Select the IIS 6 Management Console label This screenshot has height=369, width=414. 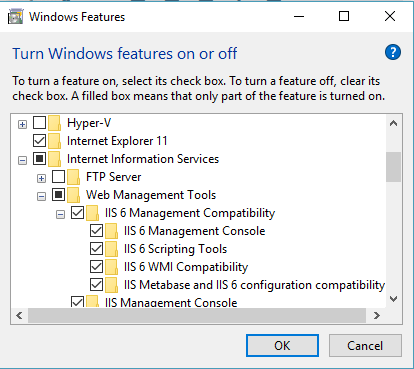pos(195,231)
